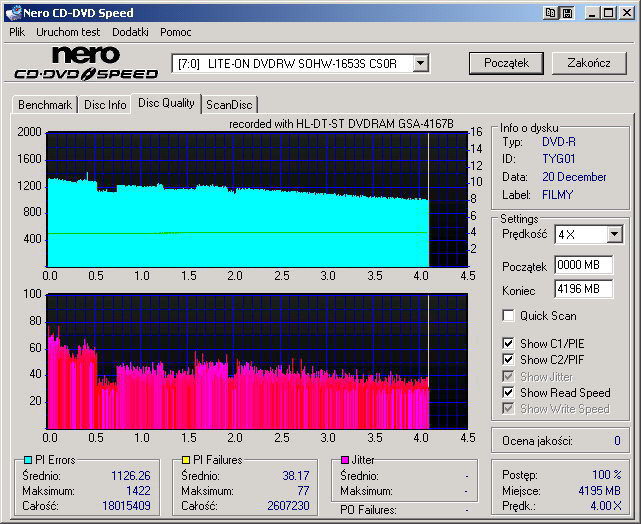Switch to the Disc Info tab
The height and width of the screenshot is (524, 641).
(105, 104)
